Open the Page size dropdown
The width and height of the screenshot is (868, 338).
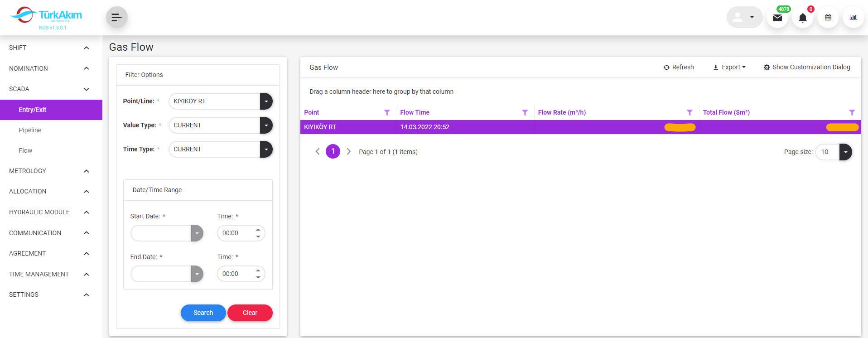pyautogui.click(x=845, y=152)
